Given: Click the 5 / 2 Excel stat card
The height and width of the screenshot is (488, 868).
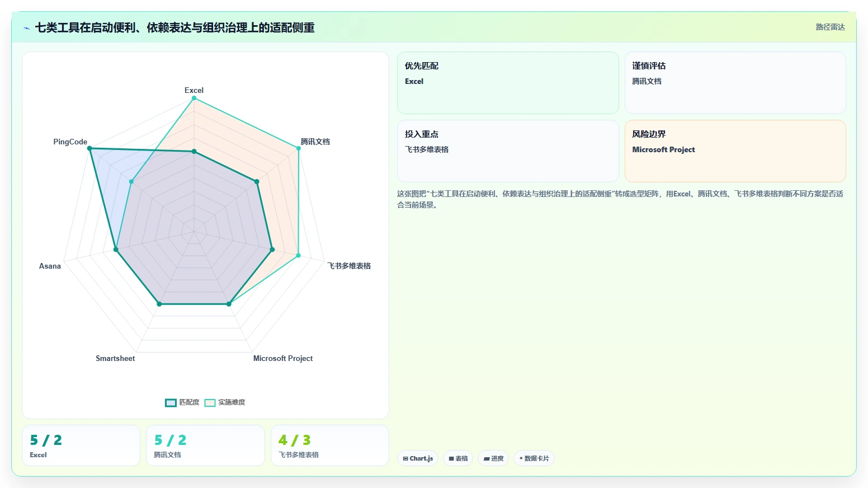Looking at the screenshot, I should pyautogui.click(x=81, y=445).
